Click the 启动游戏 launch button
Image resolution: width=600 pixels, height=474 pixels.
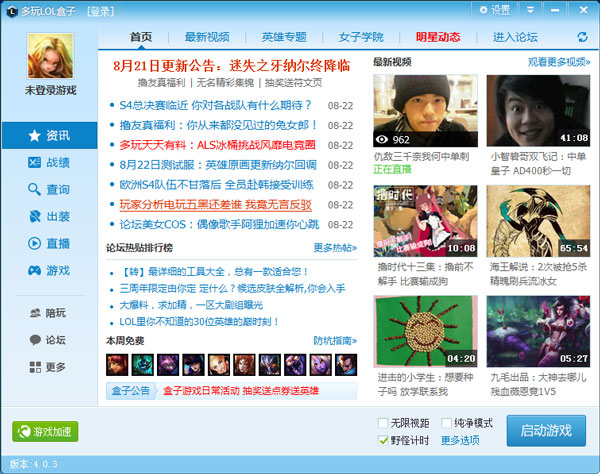click(546, 431)
